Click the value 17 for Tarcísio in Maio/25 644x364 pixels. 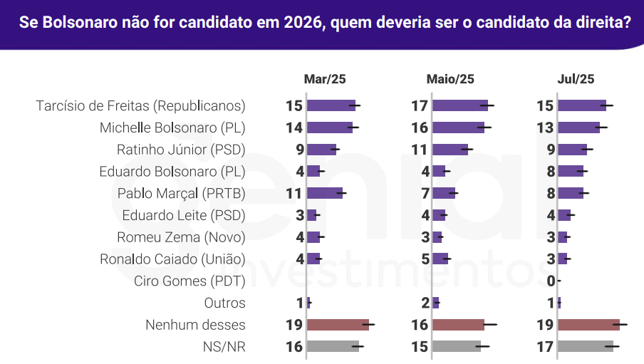tap(420, 106)
